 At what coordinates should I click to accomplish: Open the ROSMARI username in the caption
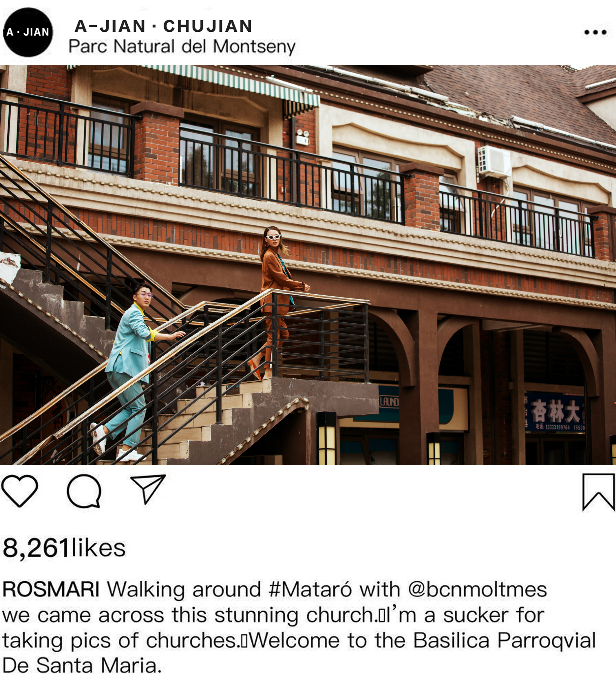point(51,590)
